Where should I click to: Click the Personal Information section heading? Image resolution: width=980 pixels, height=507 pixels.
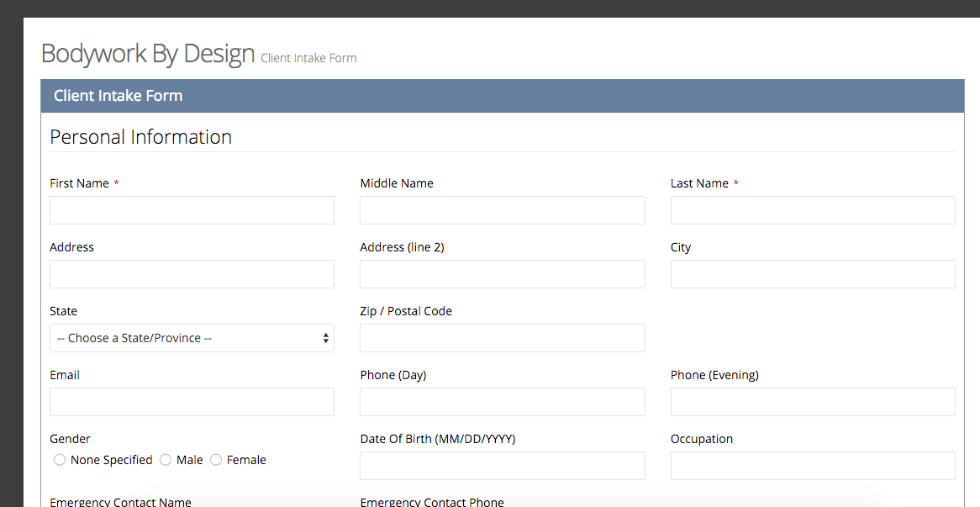141,137
